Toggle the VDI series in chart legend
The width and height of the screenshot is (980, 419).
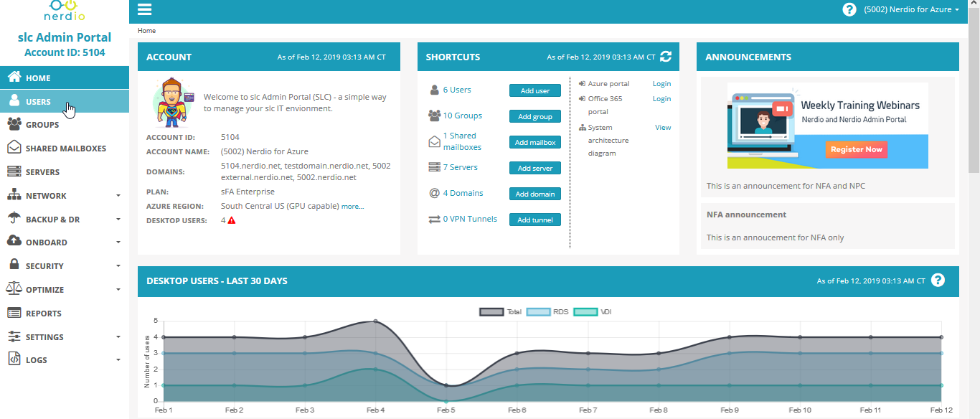[x=593, y=312]
